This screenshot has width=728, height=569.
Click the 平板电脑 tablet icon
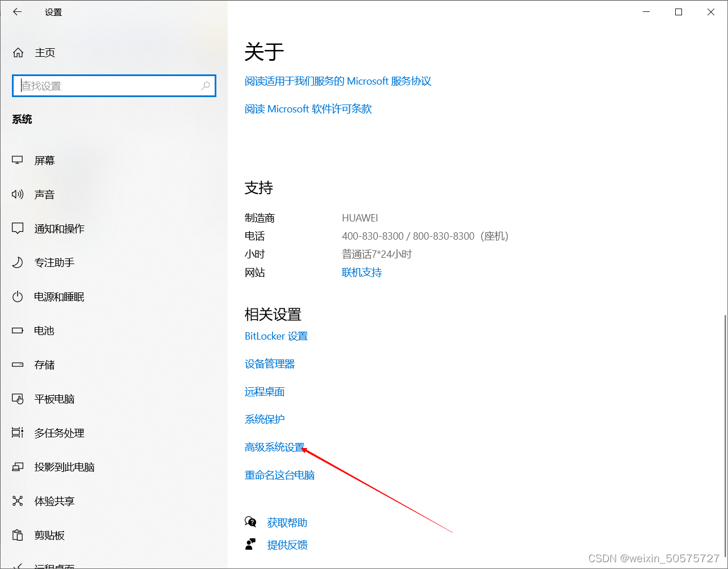tap(18, 399)
